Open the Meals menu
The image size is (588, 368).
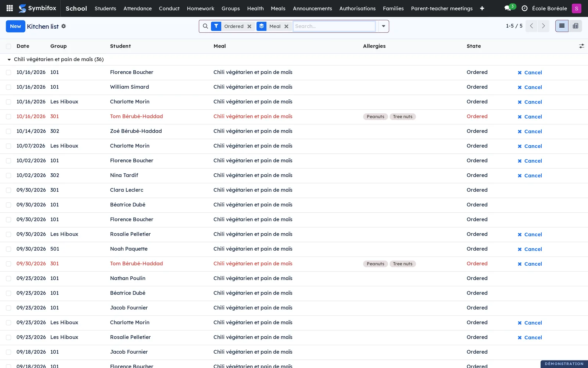(278, 8)
